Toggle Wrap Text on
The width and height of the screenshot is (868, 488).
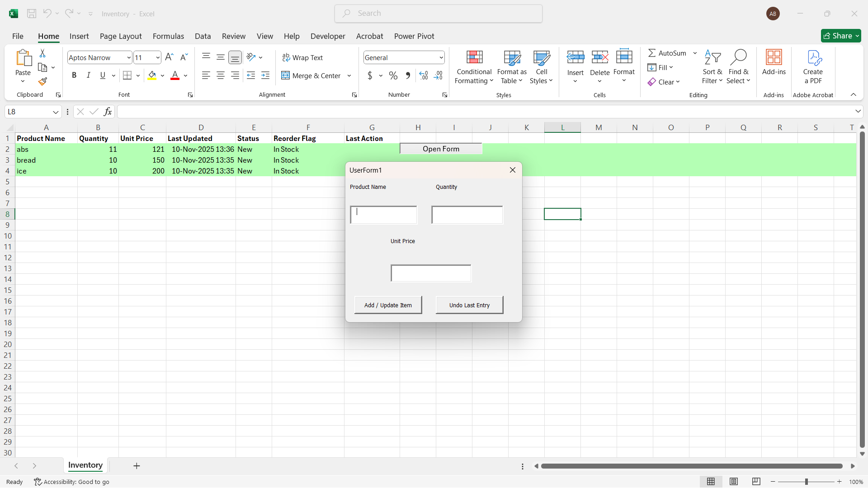point(302,57)
